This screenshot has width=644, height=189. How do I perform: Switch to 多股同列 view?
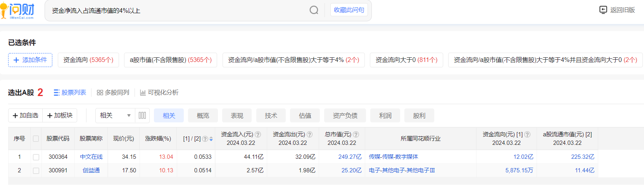click(x=113, y=93)
